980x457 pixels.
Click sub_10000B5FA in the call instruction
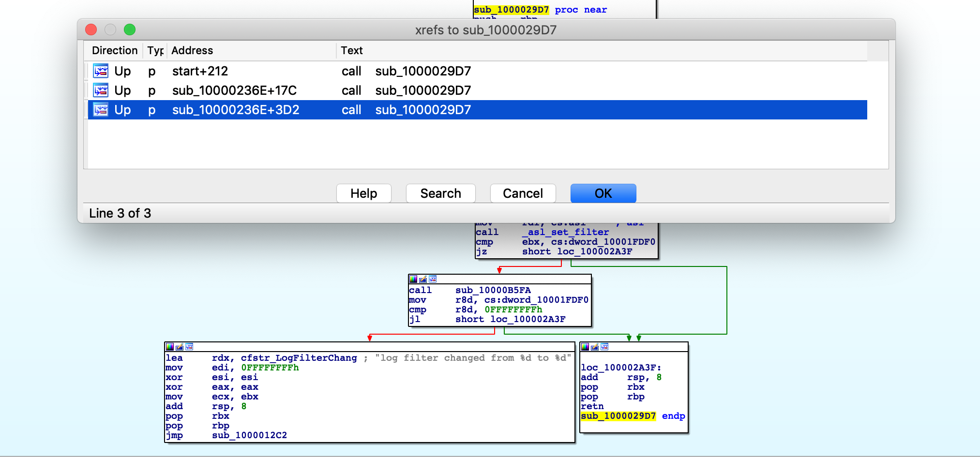pos(493,290)
